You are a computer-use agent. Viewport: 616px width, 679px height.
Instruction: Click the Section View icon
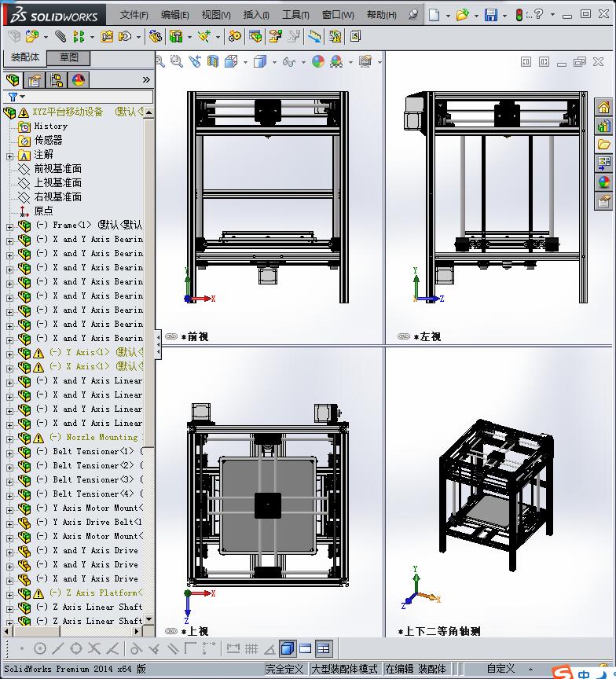213,61
